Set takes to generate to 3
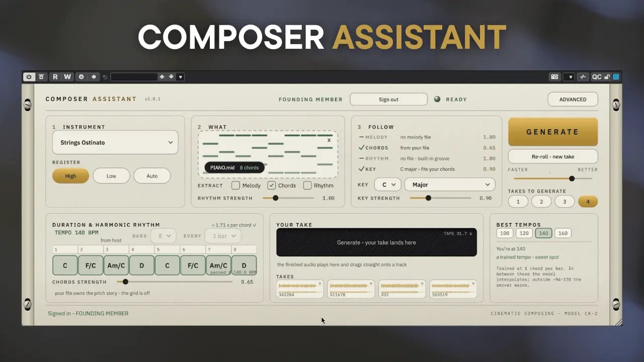Image resolution: width=644 pixels, height=362 pixels. point(565,202)
